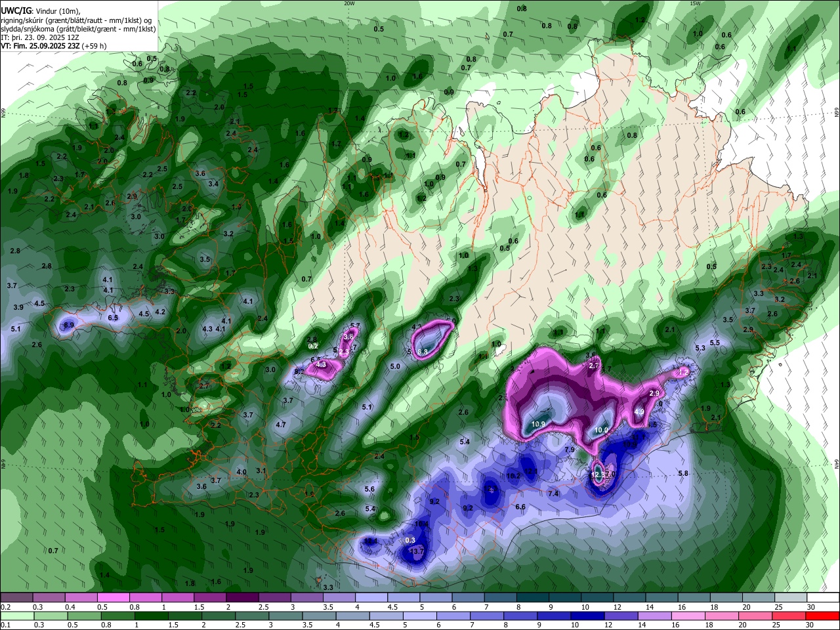Image resolution: width=840 pixels, height=630 pixels.
Task: Click the '5.6' precipitation value
Action: click(369, 490)
